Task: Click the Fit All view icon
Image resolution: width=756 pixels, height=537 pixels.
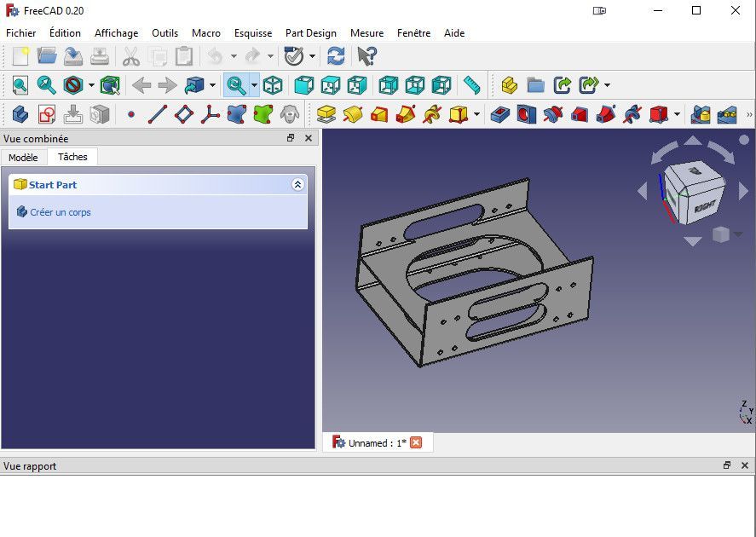Action: click(x=20, y=85)
